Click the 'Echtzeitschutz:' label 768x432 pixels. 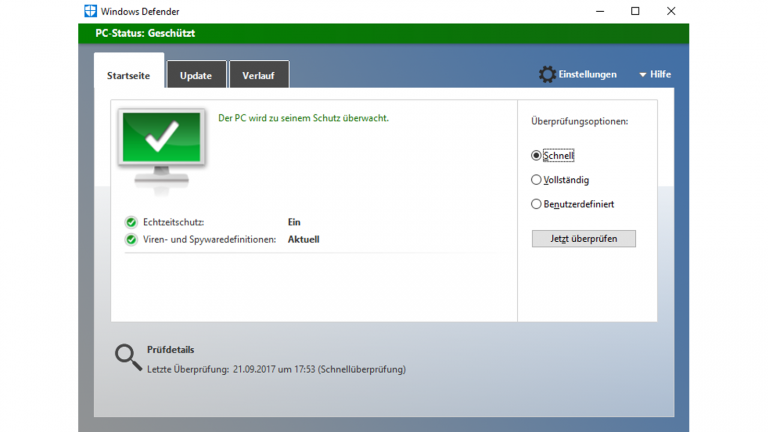[x=173, y=222]
